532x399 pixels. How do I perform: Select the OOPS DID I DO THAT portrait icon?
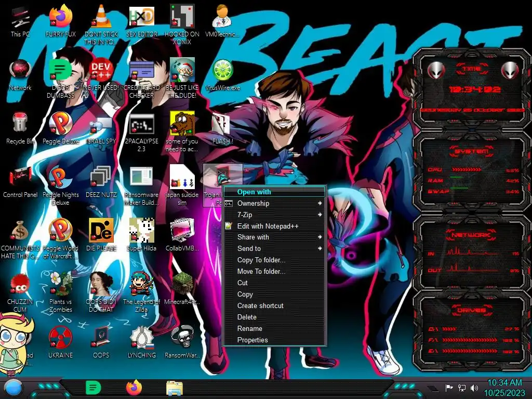point(101,293)
